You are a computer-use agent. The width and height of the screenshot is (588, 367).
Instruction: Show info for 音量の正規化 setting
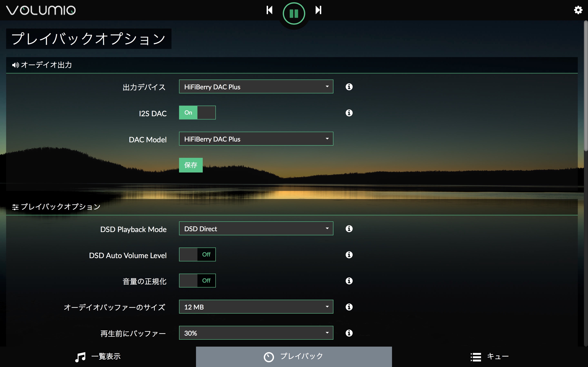[x=349, y=281]
